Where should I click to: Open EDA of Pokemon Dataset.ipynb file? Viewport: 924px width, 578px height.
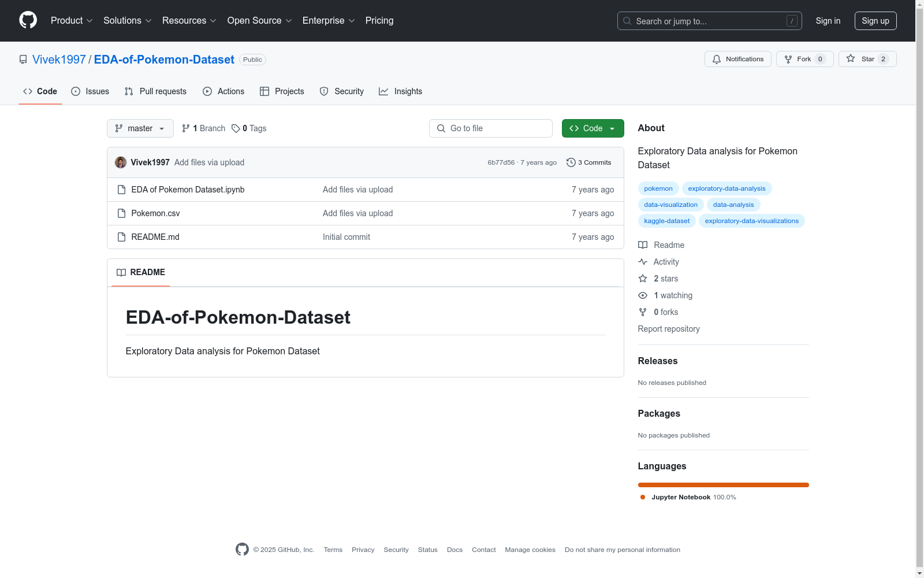(x=188, y=190)
